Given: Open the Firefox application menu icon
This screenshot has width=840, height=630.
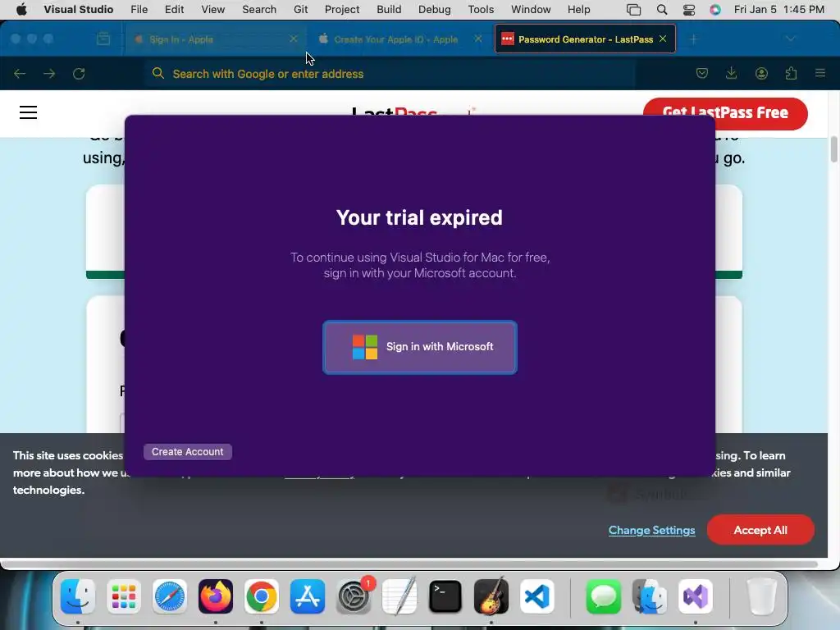Looking at the screenshot, I should pyautogui.click(x=820, y=73).
